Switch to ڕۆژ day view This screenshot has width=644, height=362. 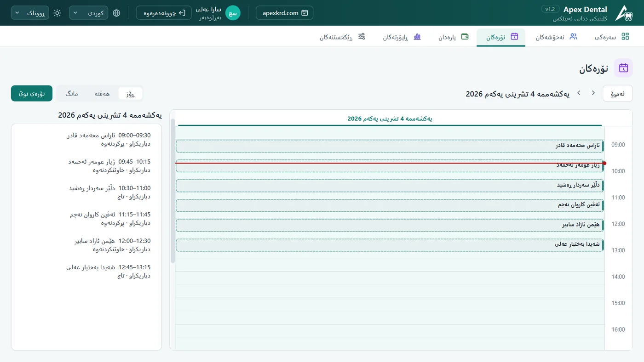click(130, 94)
